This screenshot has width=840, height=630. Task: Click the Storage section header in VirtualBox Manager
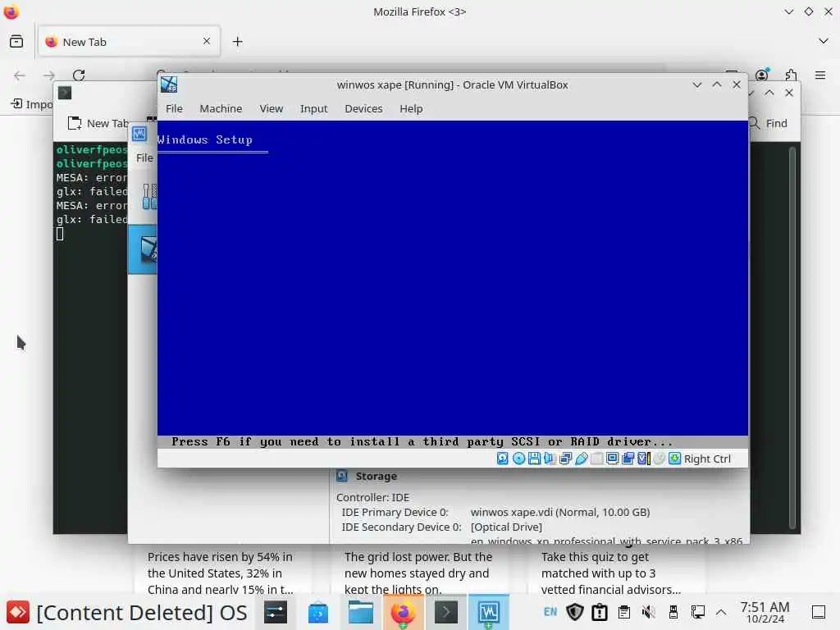click(x=376, y=477)
